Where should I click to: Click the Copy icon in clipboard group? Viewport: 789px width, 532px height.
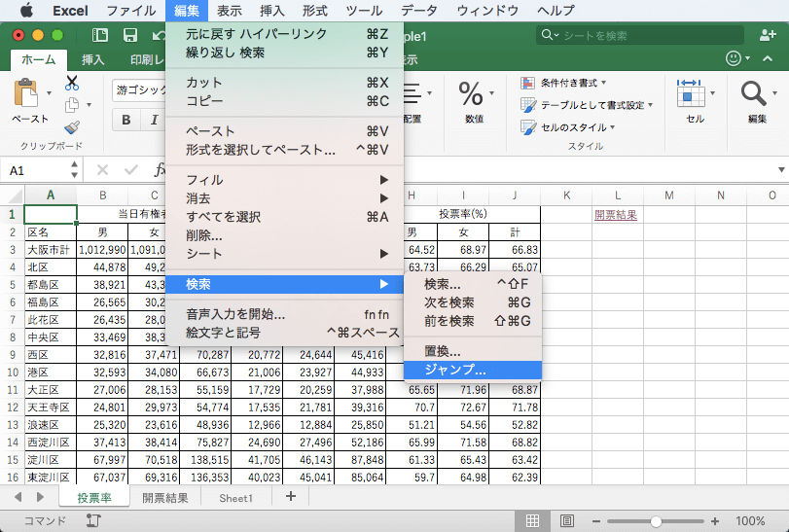(x=72, y=105)
